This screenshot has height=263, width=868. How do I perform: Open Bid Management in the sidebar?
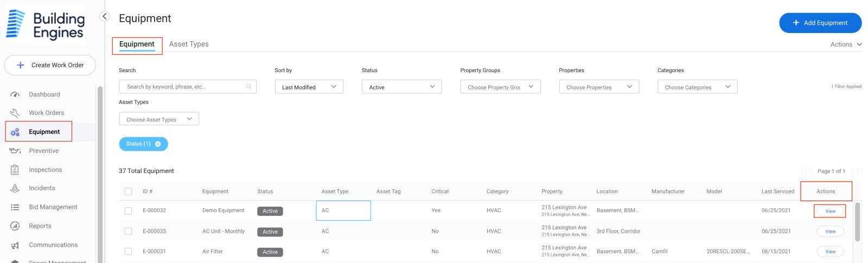pyautogui.click(x=53, y=207)
